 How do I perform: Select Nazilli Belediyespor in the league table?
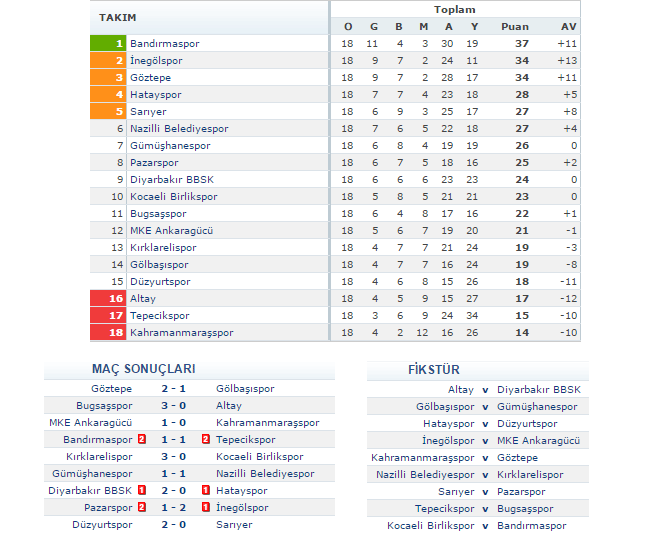click(x=179, y=129)
